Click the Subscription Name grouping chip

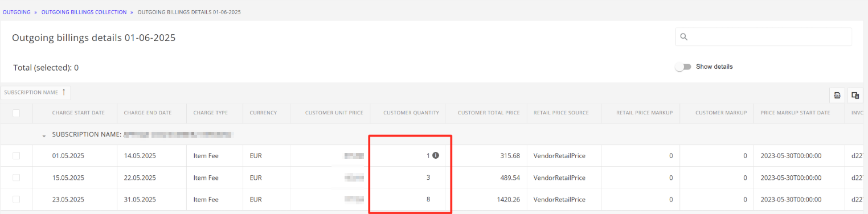click(x=35, y=92)
